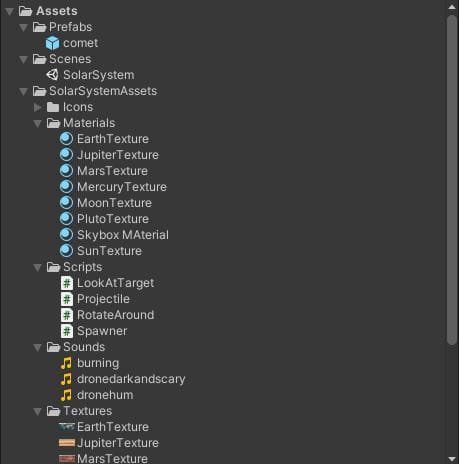Collapse the Scenes folder arrow
Image resolution: width=459 pixels, height=464 pixels.
(x=23, y=60)
